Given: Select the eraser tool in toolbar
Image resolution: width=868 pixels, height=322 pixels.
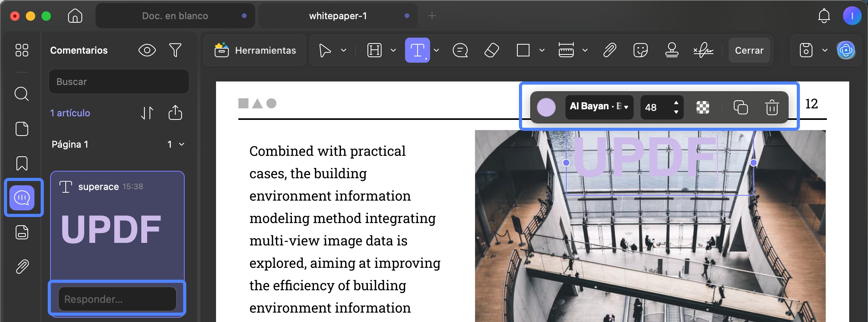Looking at the screenshot, I should (492, 50).
